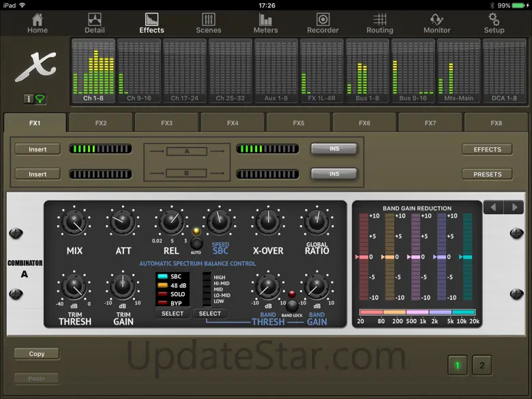532x399 pixels.
Task: Switch to the FX5 tab
Action: point(298,123)
